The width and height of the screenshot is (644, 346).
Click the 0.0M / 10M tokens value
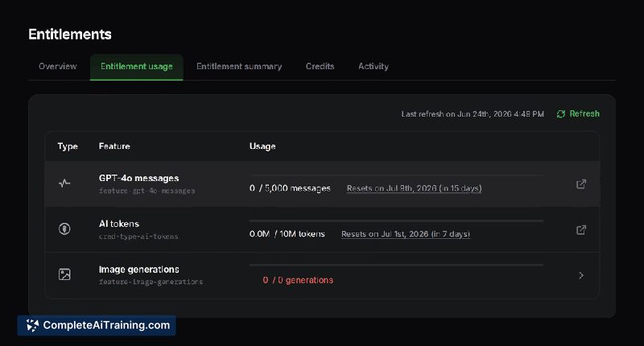pos(287,234)
